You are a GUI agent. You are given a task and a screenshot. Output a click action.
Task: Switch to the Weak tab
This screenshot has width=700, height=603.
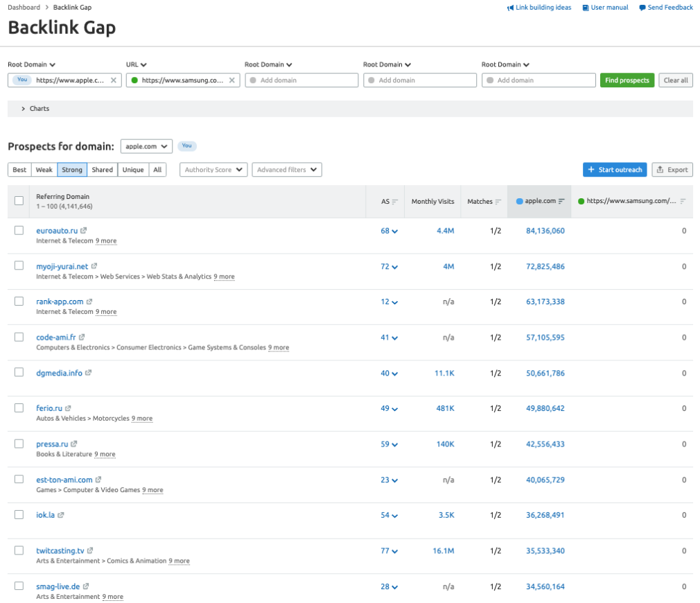click(44, 170)
